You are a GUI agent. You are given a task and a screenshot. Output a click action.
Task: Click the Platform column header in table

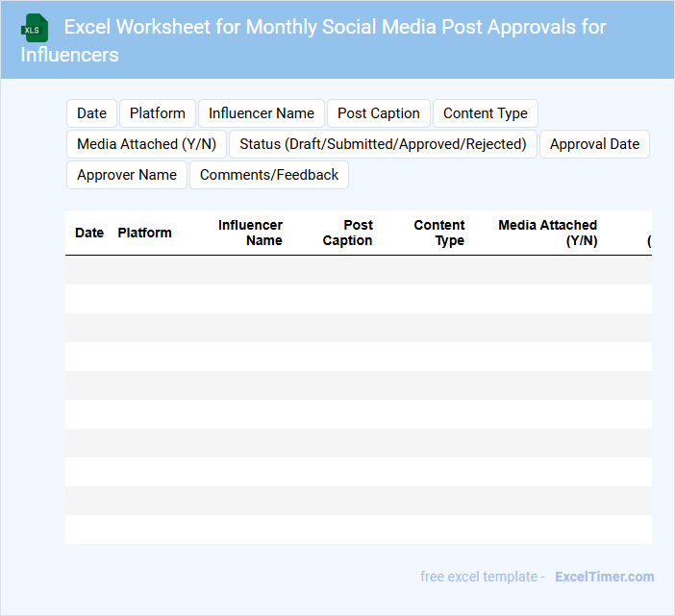point(144,233)
